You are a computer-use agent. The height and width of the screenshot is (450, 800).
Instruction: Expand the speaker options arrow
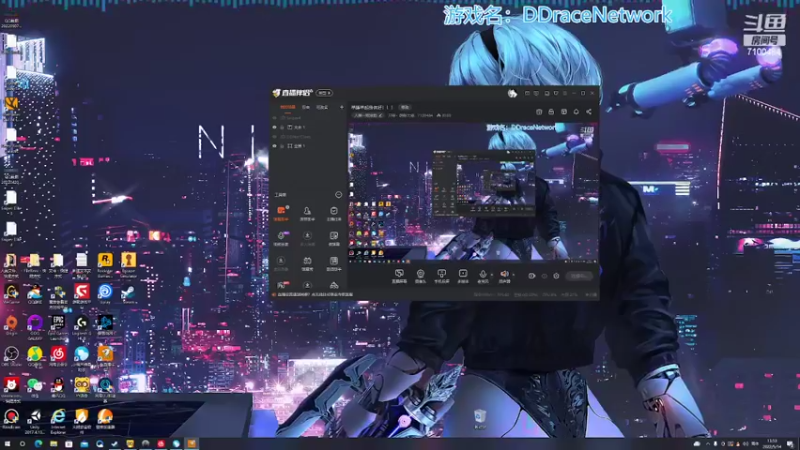513,275
